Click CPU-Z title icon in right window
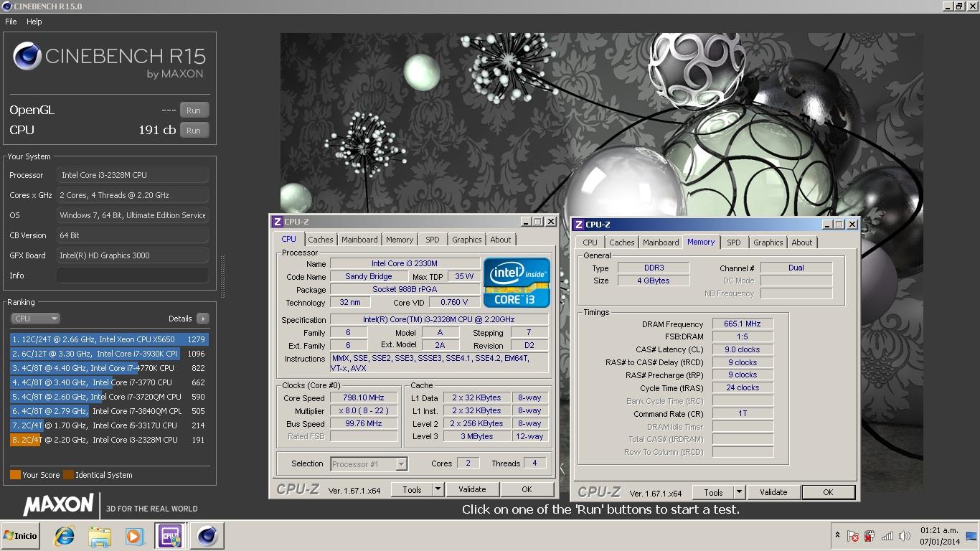 579,225
